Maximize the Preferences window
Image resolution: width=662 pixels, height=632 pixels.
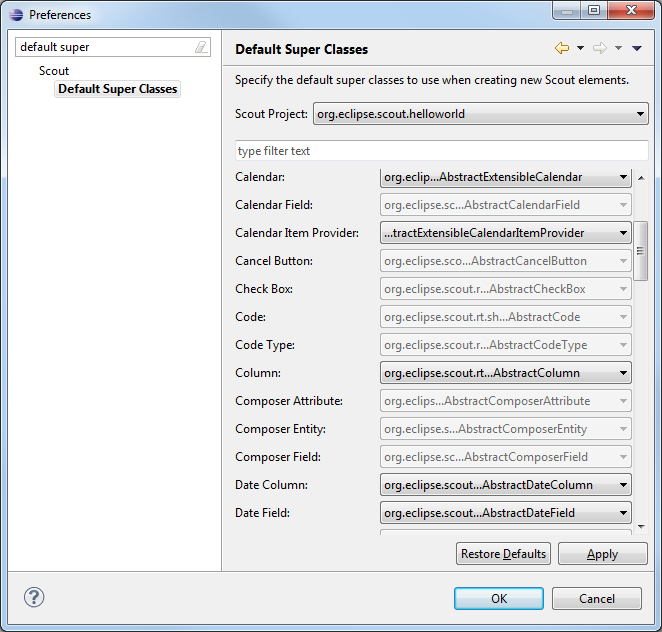click(x=594, y=10)
